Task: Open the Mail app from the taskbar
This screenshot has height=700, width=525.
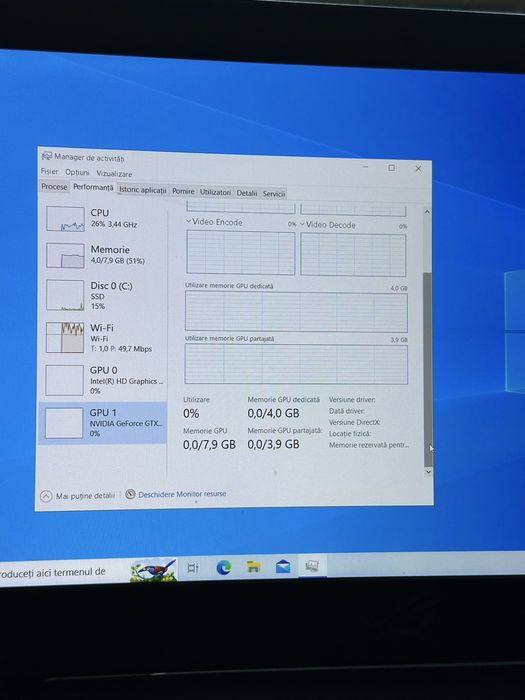Action: (283, 567)
